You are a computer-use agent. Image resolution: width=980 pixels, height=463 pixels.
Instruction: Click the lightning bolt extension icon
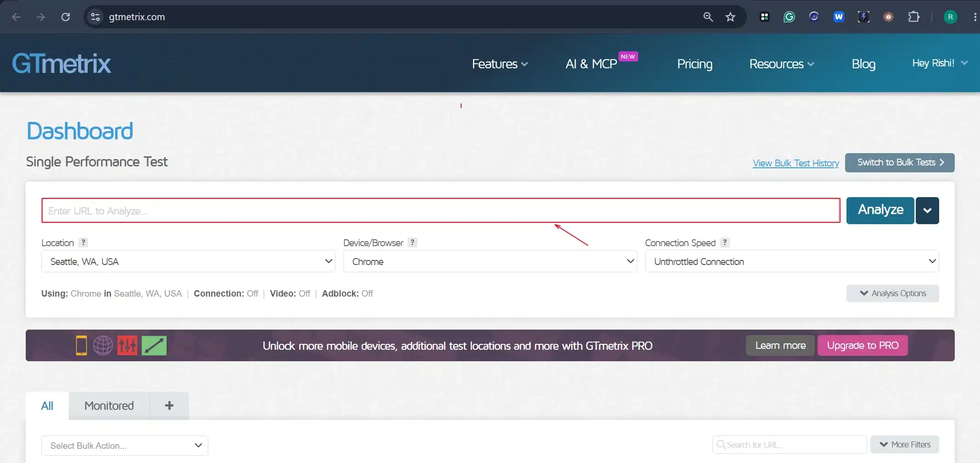(x=863, y=17)
